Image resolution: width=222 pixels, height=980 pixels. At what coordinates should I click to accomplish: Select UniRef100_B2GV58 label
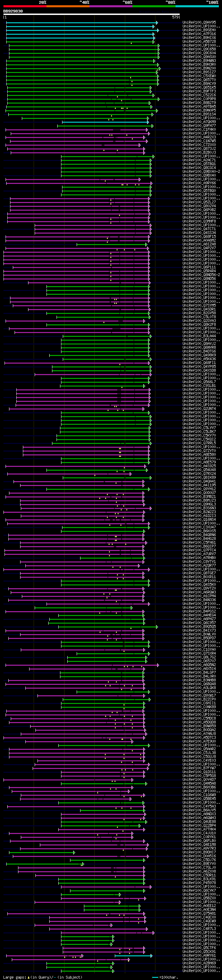(199, 313)
